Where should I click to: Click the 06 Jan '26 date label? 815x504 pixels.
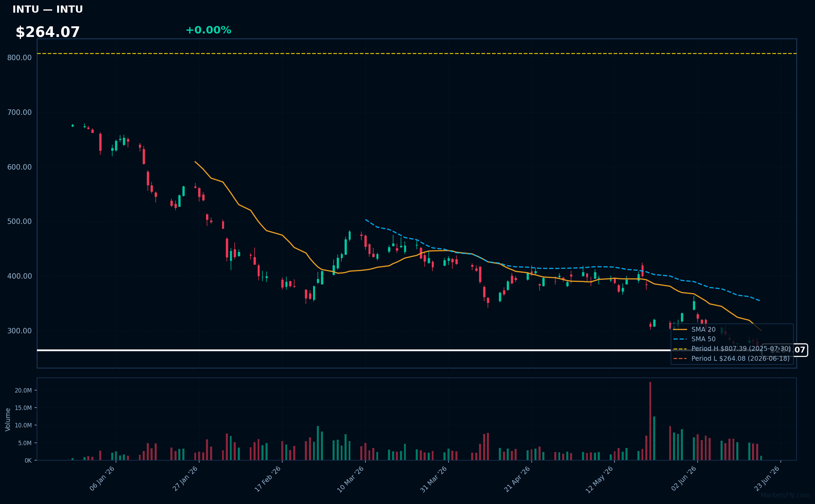(x=102, y=479)
